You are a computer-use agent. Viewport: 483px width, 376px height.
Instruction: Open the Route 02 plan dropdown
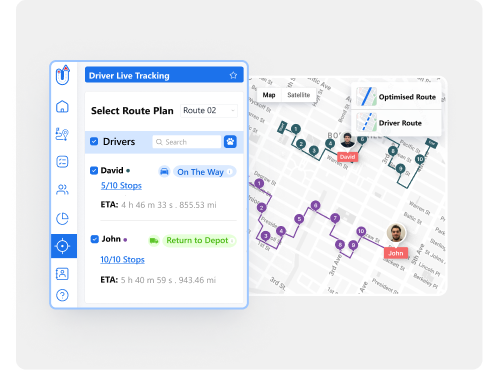click(x=209, y=111)
